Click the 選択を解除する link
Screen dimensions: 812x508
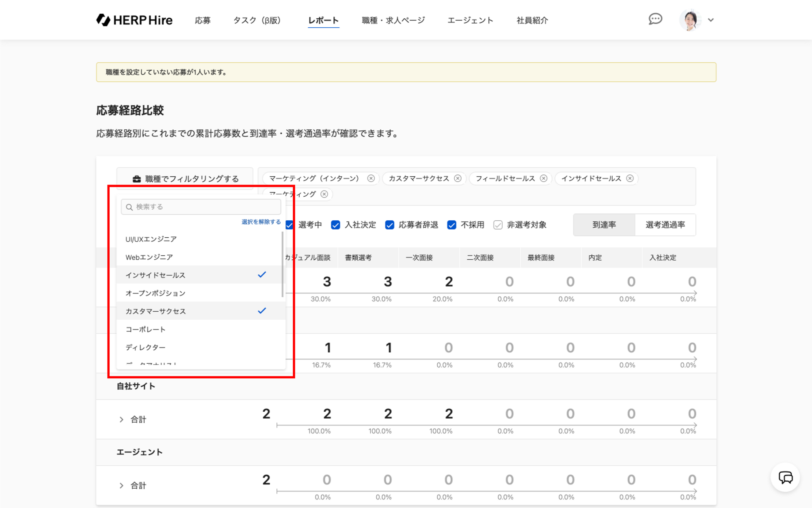click(261, 222)
